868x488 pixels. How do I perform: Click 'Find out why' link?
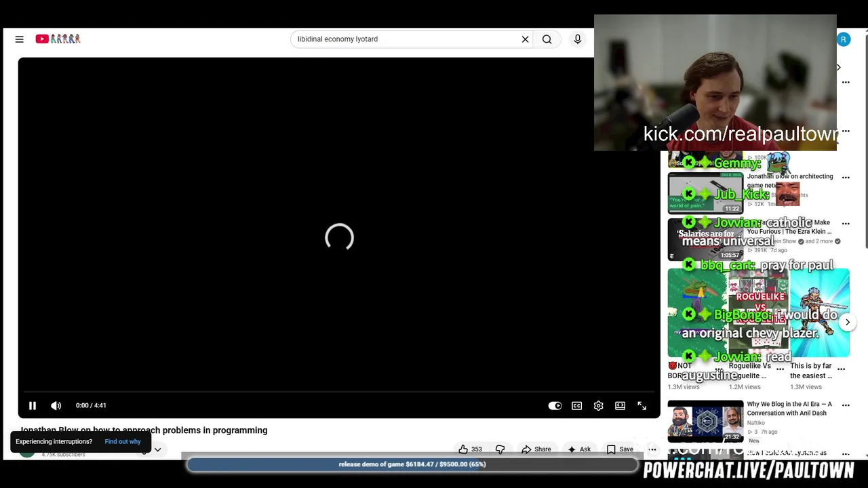pos(123,441)
